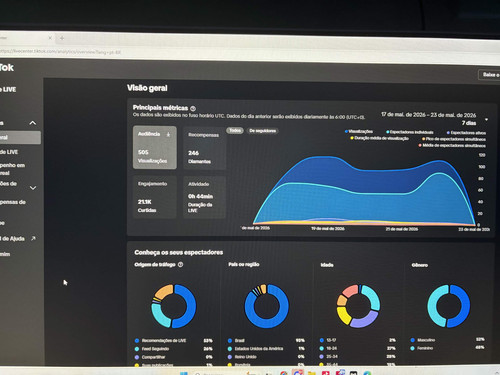Viewport: 500px width, 375px height.
Task: Toggle Duração média de visualização legend
Action: coord(379,138)
